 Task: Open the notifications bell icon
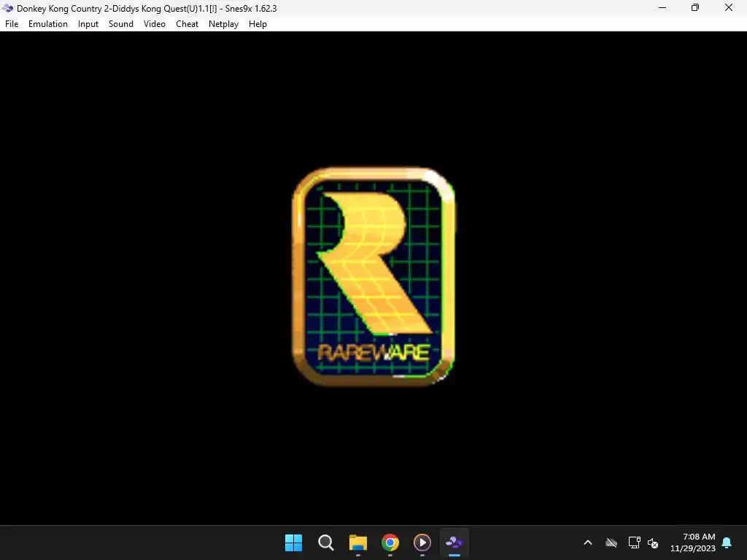[x=727, y=542]
